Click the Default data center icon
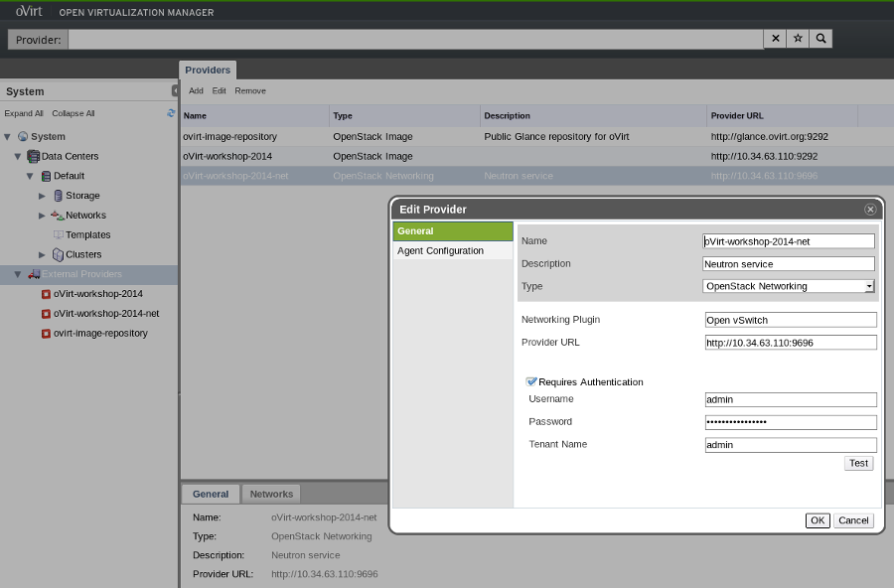This screenshot has width=894, height=588. pos(46,176)
